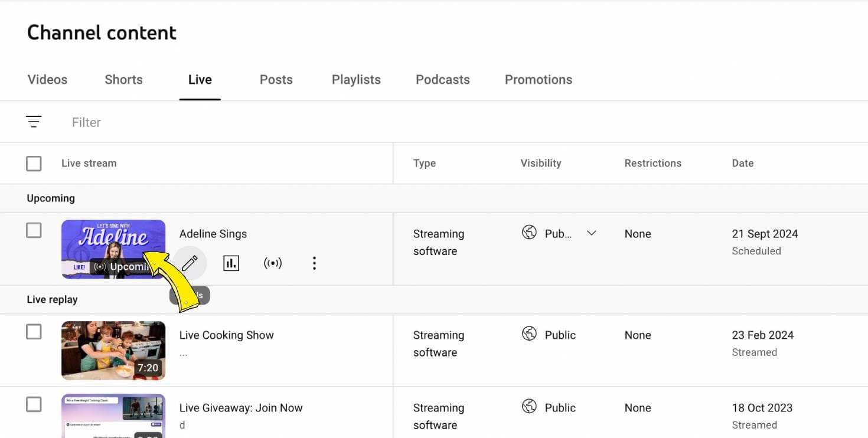Click the Live Giveaway: Join Now title

pos(241,408)
